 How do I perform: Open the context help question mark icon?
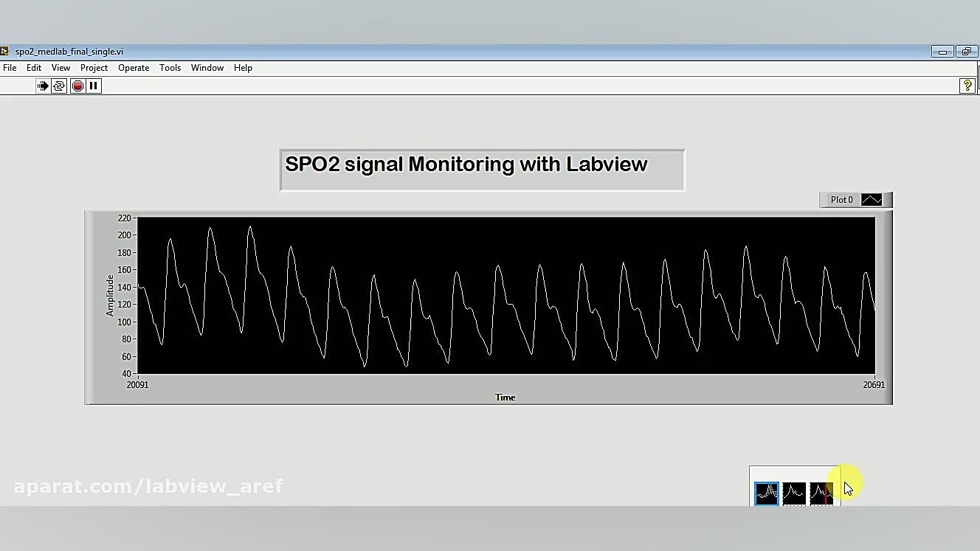point(967,86)
